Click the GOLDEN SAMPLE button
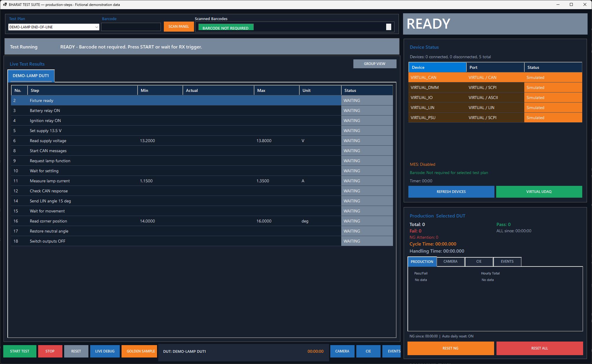Screen dimensions: 592x364 [x=139, y=351]
